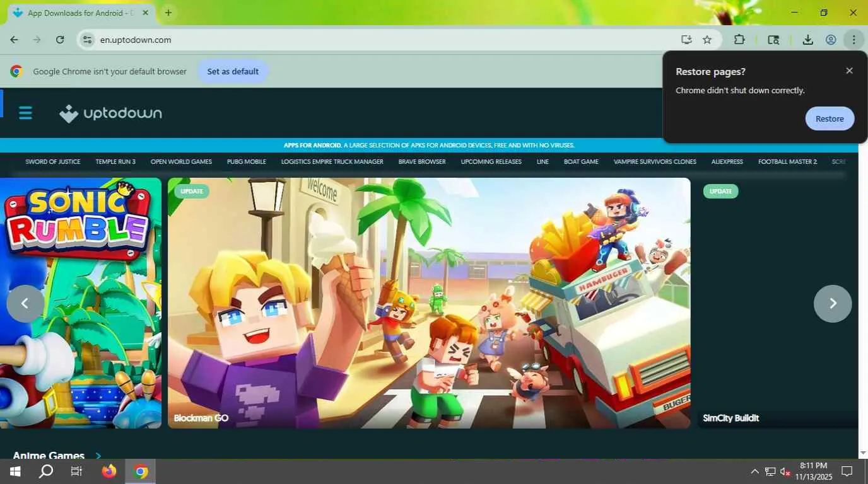Open the Chrome Extensions menu
The width and height of the screenshot is (868, 484).
click(739, 40)
